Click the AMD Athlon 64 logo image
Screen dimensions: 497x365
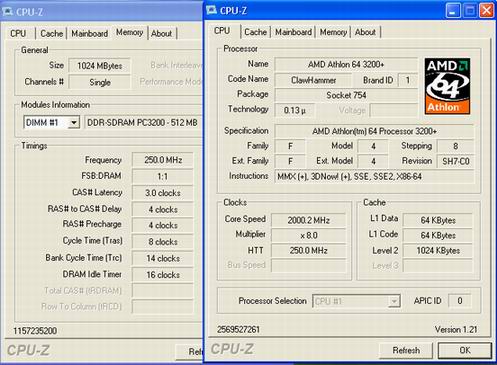(447, 86)
